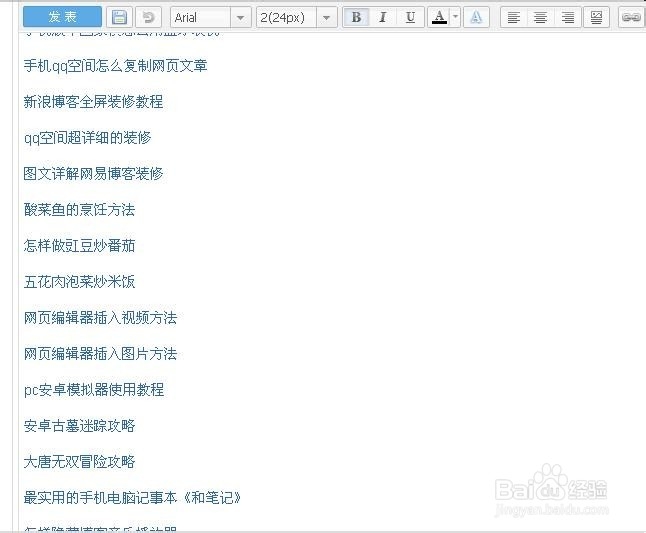Click the line 手机qq空间怎么复制网页文章
This screenshot has height=533, width=646.
(115, 66)
